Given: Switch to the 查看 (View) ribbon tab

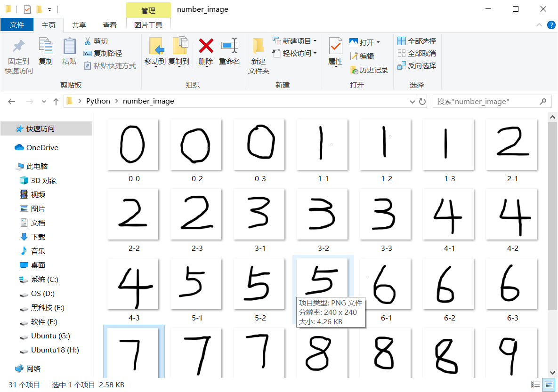Looking at the screenshot, I should pos(109,25).
